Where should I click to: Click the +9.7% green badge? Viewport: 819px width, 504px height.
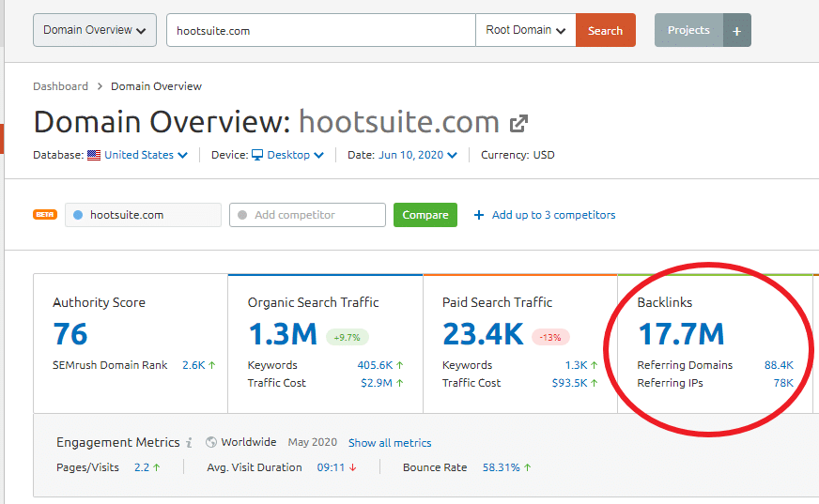pyautogui.click(x=348, y=338)
